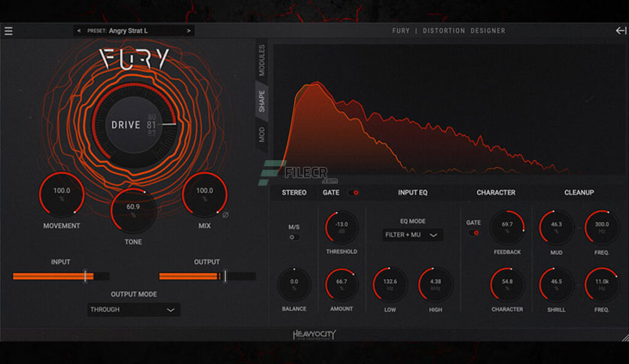The height and width of the screenshot is (364, 629).
Task: Click the resize grip in the corner
Action: tap(625, 338)
